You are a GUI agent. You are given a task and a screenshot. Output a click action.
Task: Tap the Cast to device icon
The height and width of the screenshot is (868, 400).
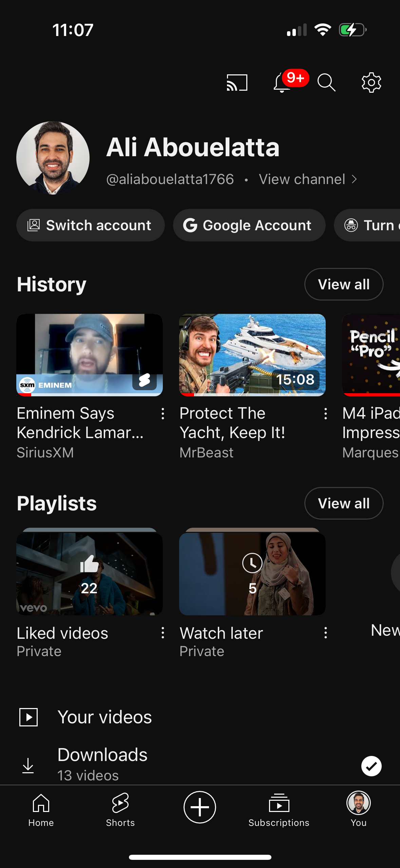pyautogui.click(x=237, y=83)
